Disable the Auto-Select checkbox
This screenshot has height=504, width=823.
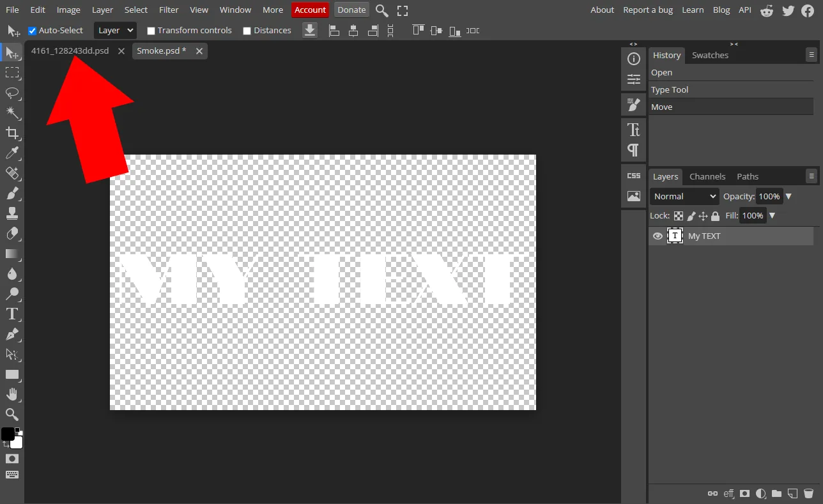pyautogui.click(x=33, y=31)
